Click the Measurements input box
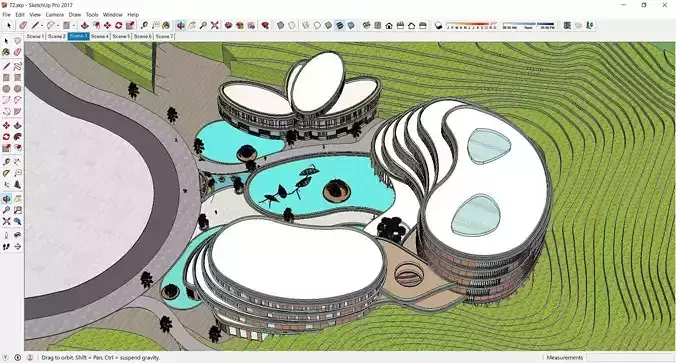 [629, 357]
